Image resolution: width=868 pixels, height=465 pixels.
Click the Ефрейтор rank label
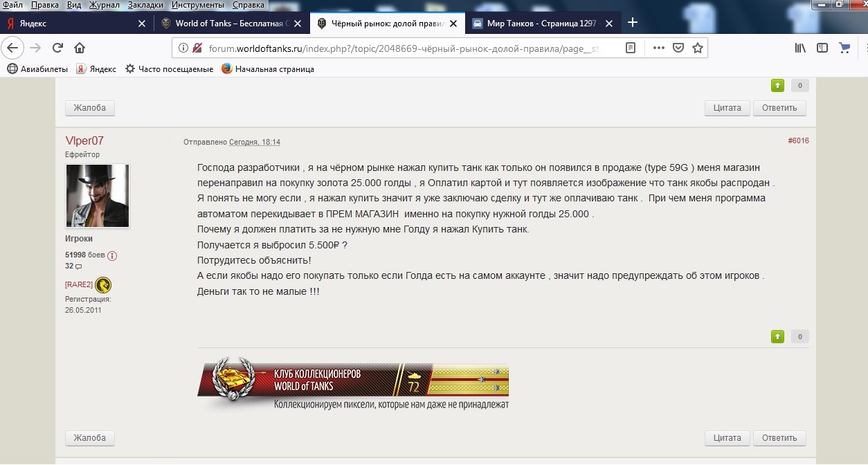click(x=82, y=155)
